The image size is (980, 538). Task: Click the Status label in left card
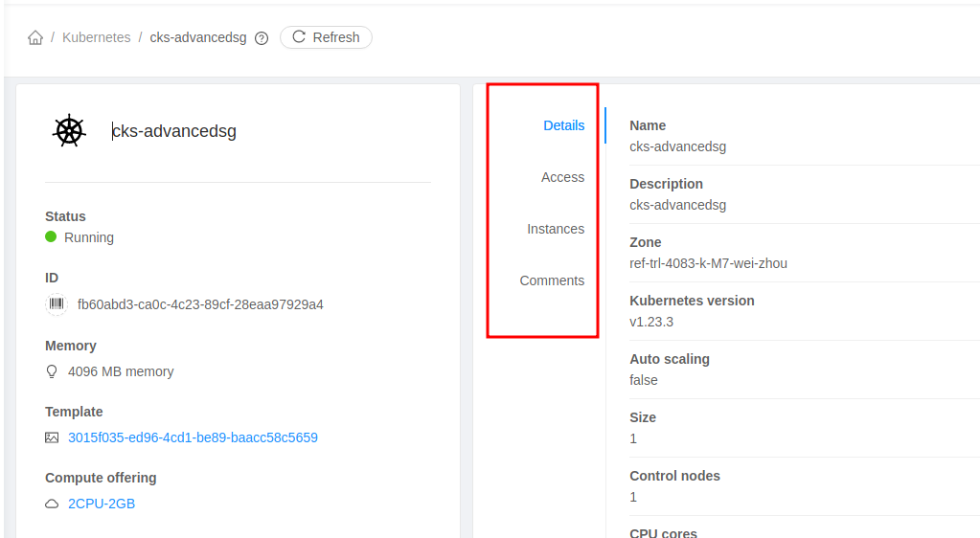[66, 216]
